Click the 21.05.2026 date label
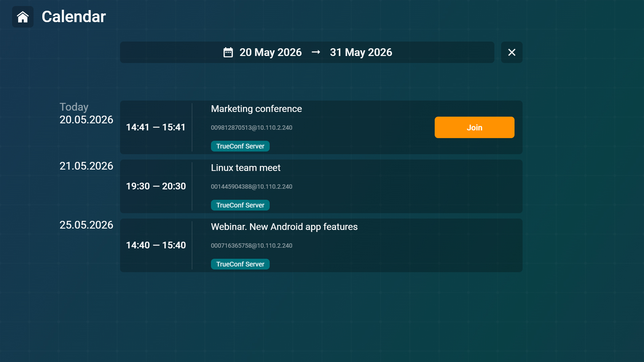 [x=86, y=166]
